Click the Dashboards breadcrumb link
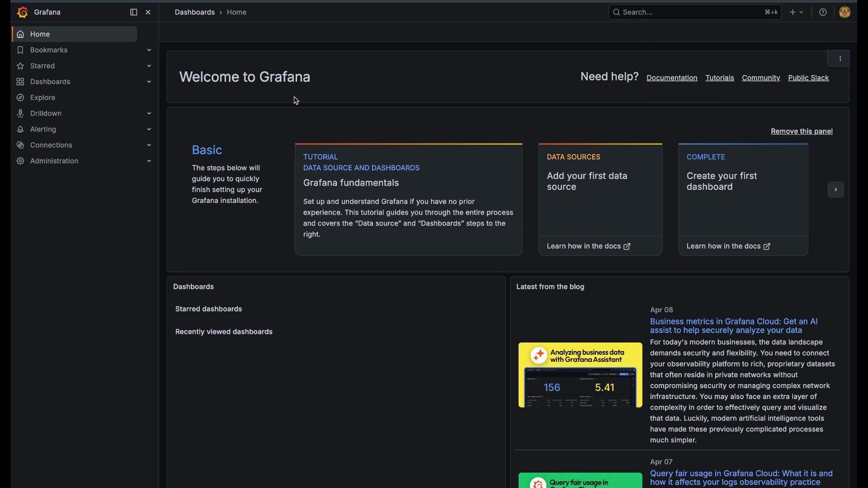The width and height of the screenshot is (868, 488). tap(195, 13)
